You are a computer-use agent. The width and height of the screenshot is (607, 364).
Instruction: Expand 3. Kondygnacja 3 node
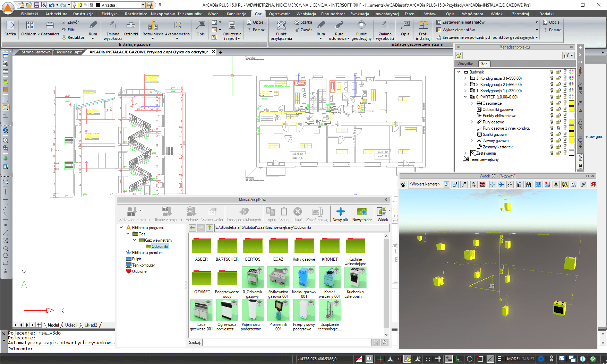(465, 78)
